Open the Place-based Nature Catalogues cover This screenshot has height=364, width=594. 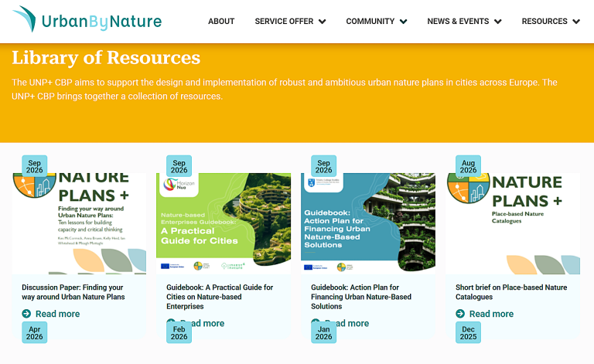tap(513, 223)
